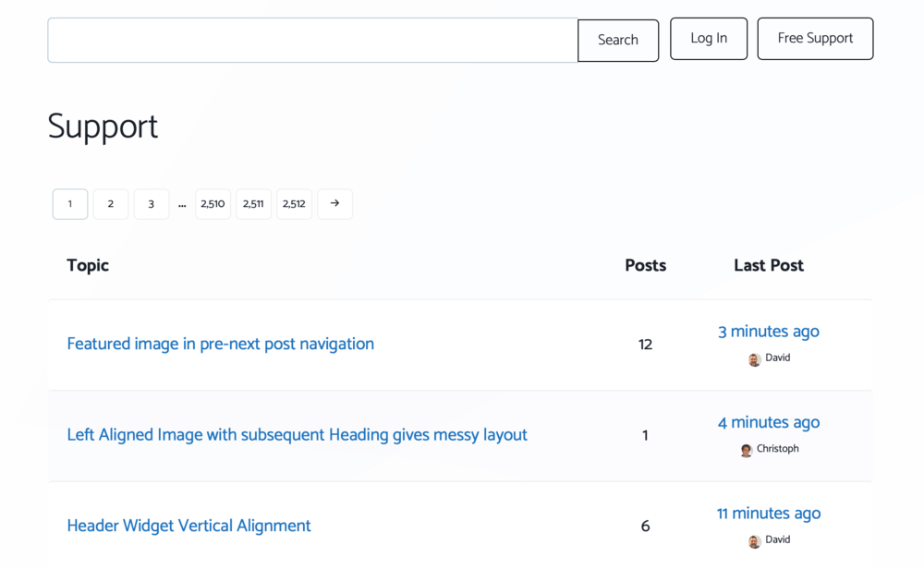
Task: Click the 4 minutes ago timestamp link
Action: point(768,422)
